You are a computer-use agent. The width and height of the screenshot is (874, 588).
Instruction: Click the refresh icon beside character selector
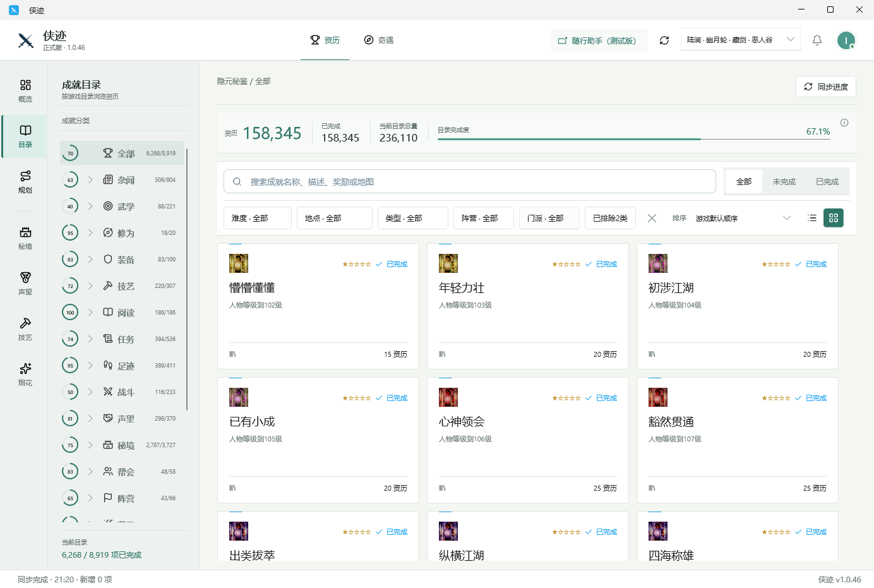point(664,40)
